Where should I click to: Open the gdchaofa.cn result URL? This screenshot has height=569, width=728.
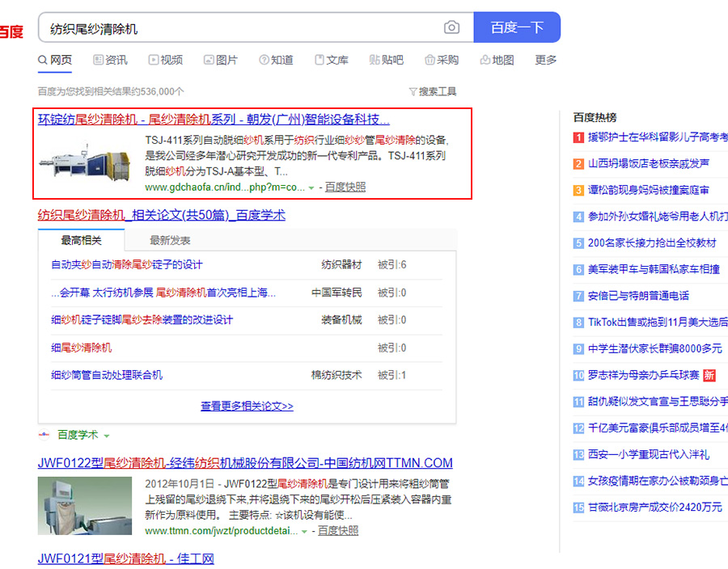pyautogui.click(x=225, y=188)
